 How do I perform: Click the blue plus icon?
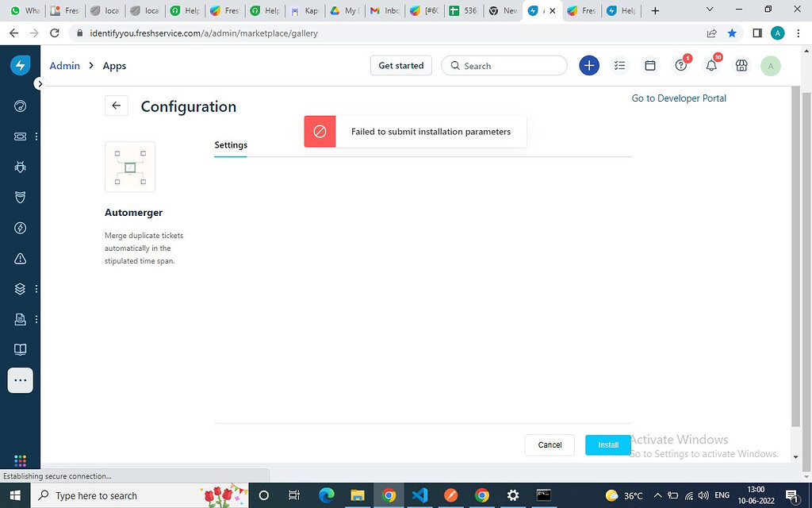(589, 65)
